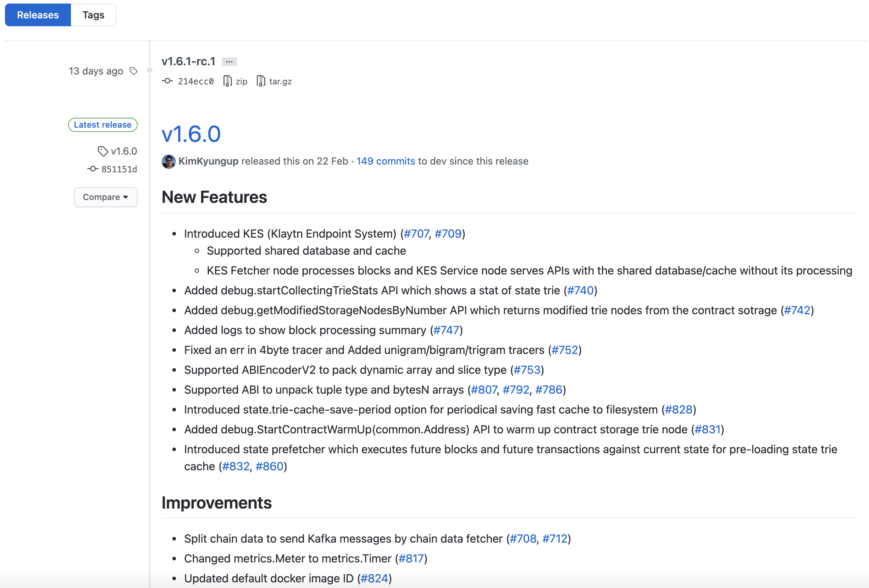Open pull request #860 link
Image resolution: width=869 pixels, height=588 pixels.
269,466
